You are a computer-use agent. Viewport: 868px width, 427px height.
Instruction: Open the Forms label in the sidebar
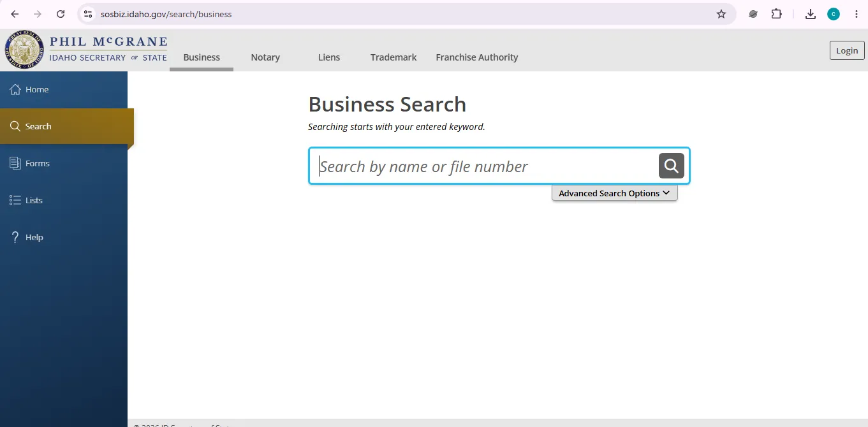coord(38,163)
